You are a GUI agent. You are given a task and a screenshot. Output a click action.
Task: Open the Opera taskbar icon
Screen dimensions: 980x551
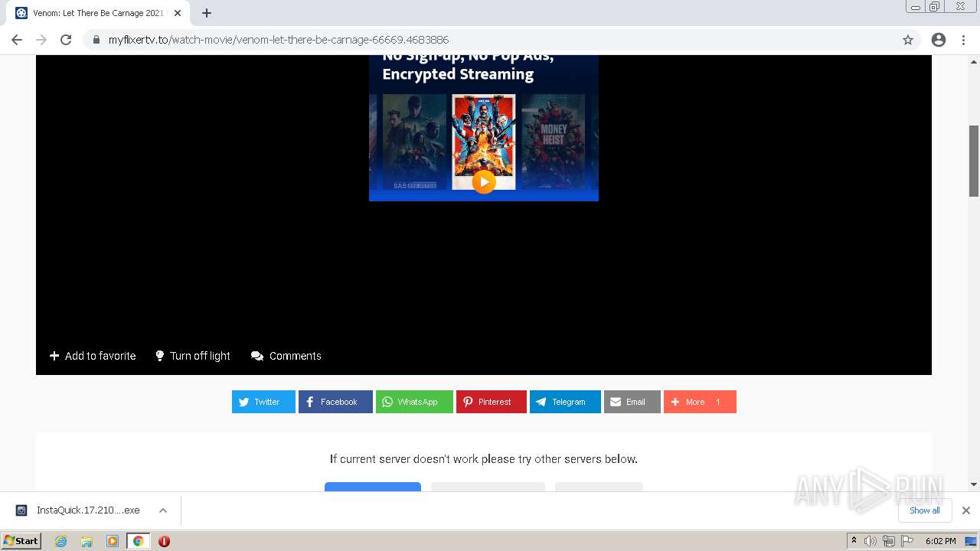(164, 541)
